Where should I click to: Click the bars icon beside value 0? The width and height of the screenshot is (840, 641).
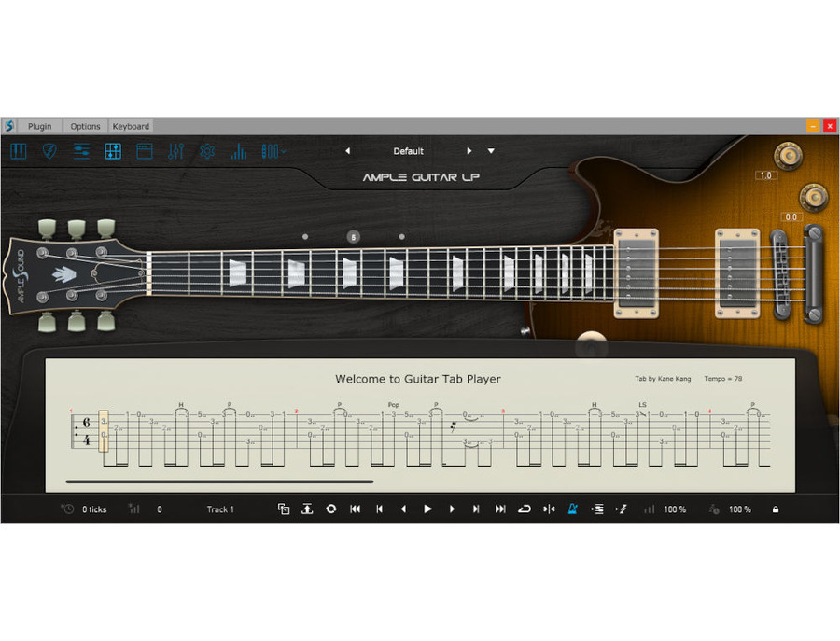click(x=133, y=509)
